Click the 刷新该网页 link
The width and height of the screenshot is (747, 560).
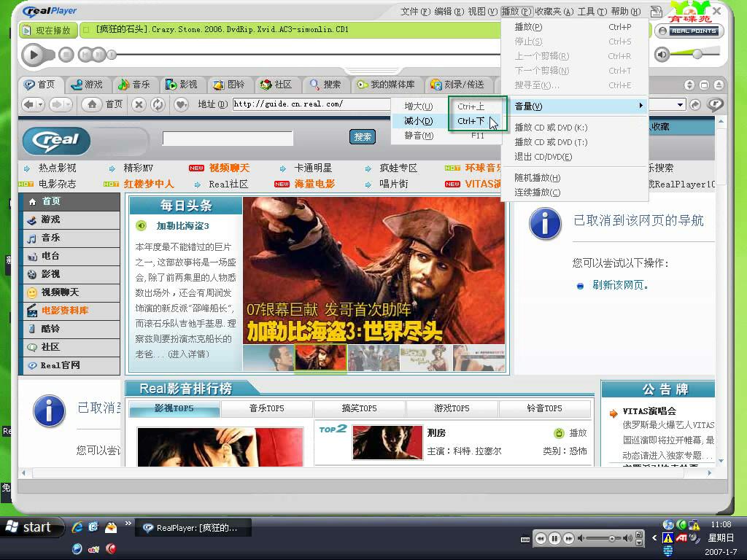[x=620, y=285]
